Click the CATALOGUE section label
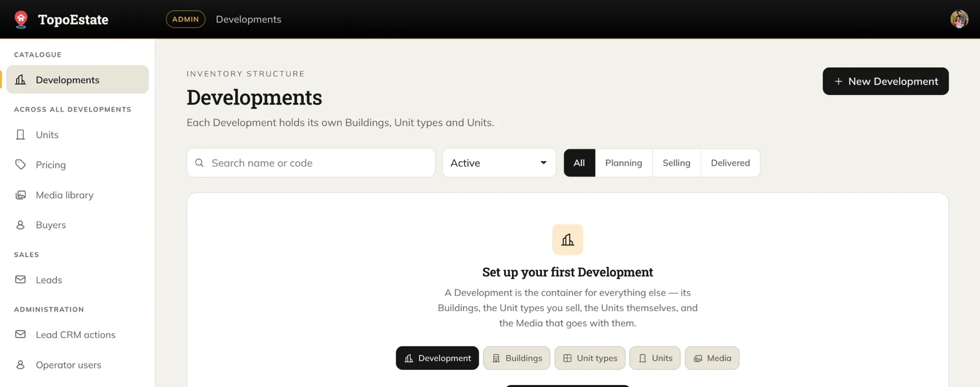The width and height of the screenshot is (980, 387). (x=38, y=54)
